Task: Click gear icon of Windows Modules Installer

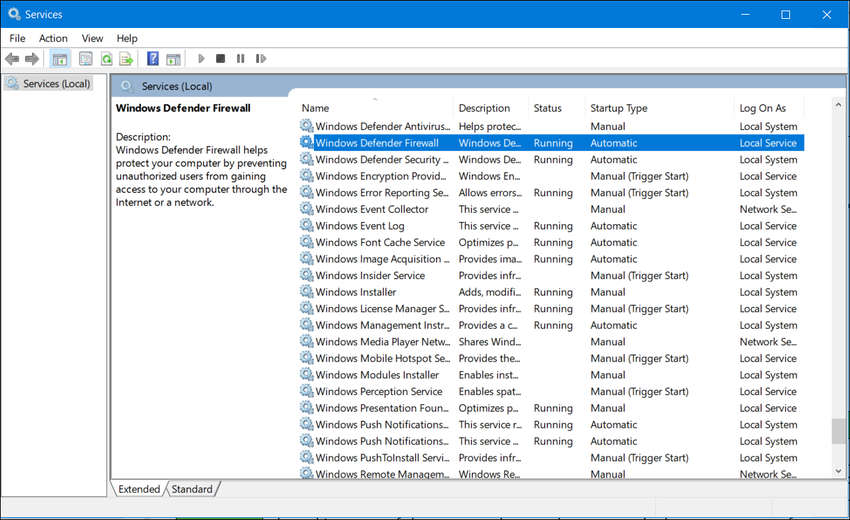Action: pyautogui.click(x=307, y=375)
